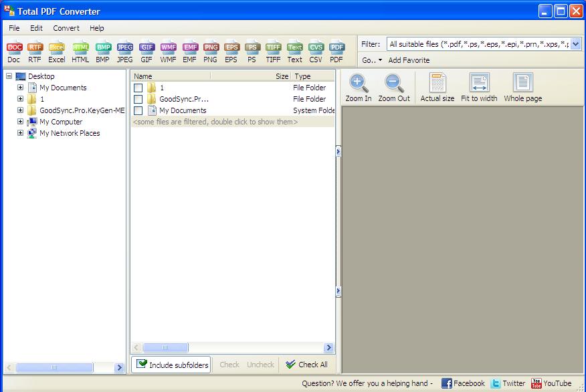The image size is (586, 392).
Task: Expand My Documents in the tree
Action: tap(21, 88)
